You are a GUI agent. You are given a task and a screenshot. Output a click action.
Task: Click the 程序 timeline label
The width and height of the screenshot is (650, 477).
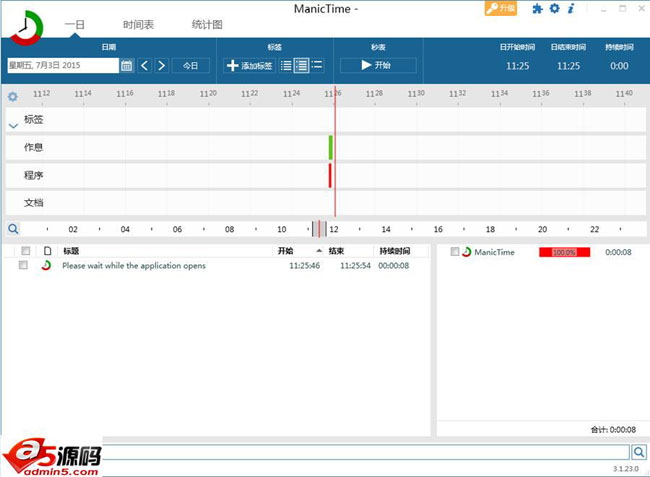point(34,175)
